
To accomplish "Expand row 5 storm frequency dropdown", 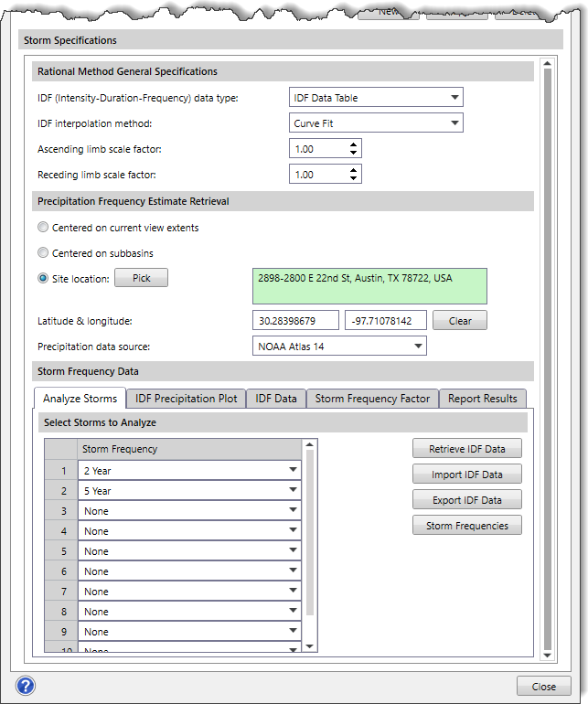I will click(x=293, y=551).
